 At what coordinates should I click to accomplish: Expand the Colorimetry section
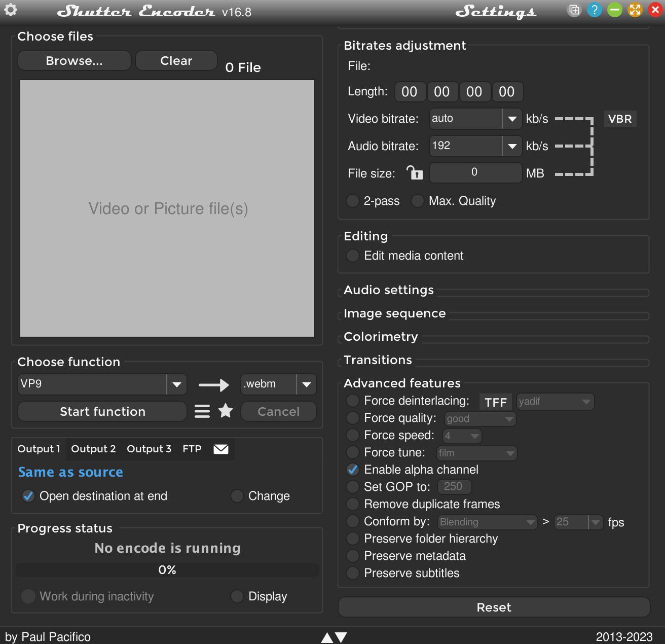click(381, 337)
